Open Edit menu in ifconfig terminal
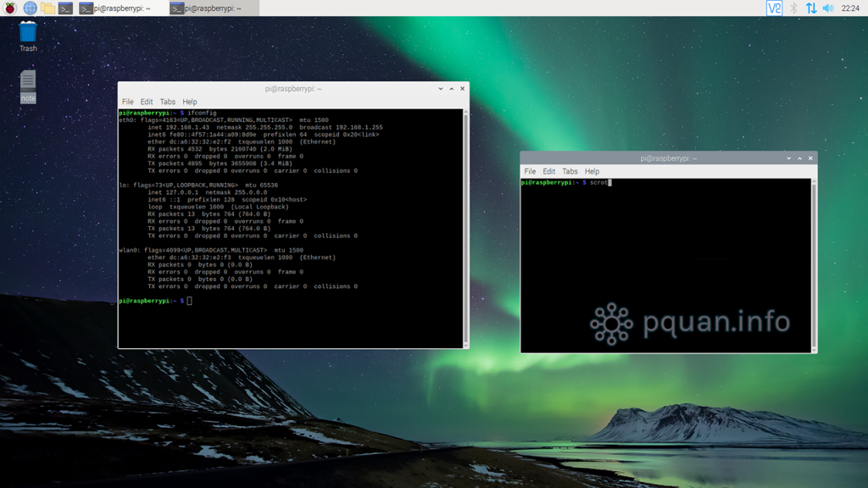 (x=146, y=102)
